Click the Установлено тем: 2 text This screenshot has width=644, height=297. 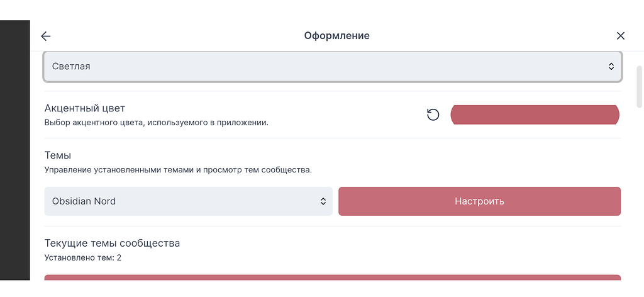pyautogui.click(x=83, y=257)
